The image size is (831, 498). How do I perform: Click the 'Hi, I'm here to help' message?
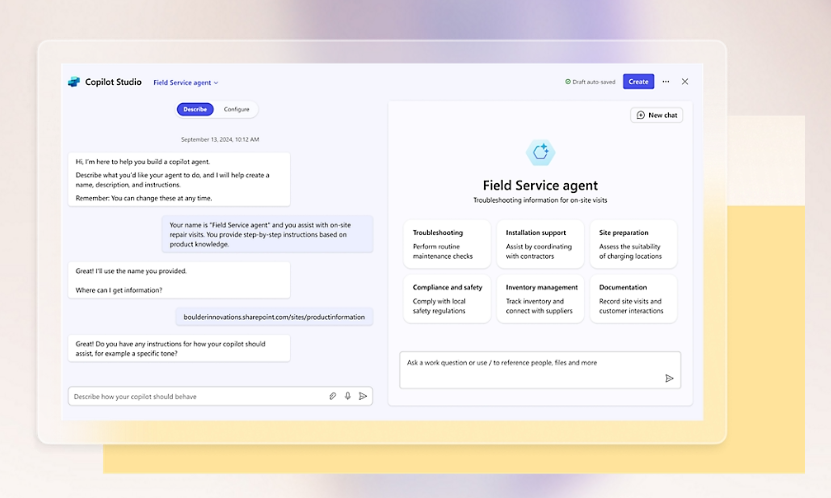[x=179, y=180]
